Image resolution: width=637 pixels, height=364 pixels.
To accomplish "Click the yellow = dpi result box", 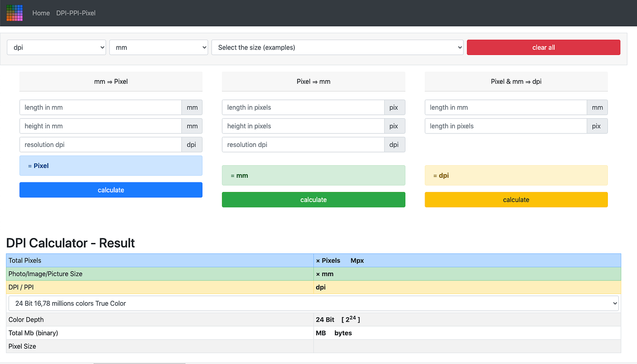I will pos(516,175).
